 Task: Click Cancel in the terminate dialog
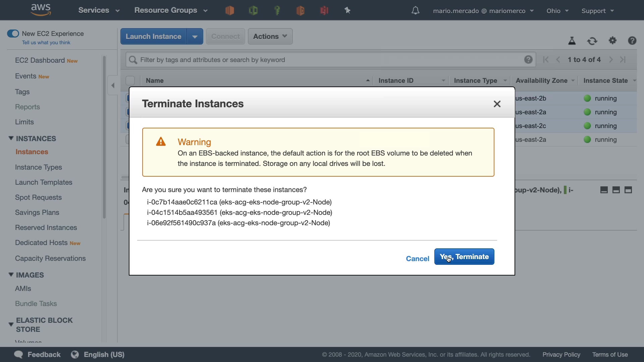417,259
